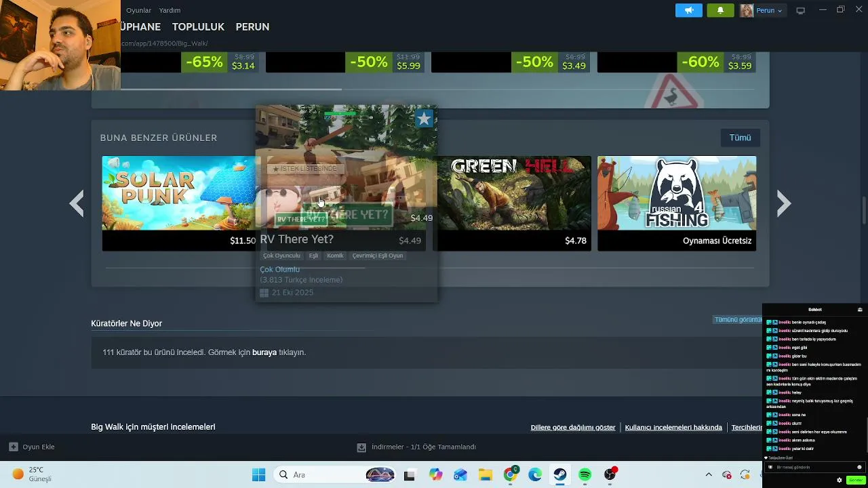Open the Green Hell game thumbnail
This screenshot has height=488, width=868.
click(x=513, y=193)
